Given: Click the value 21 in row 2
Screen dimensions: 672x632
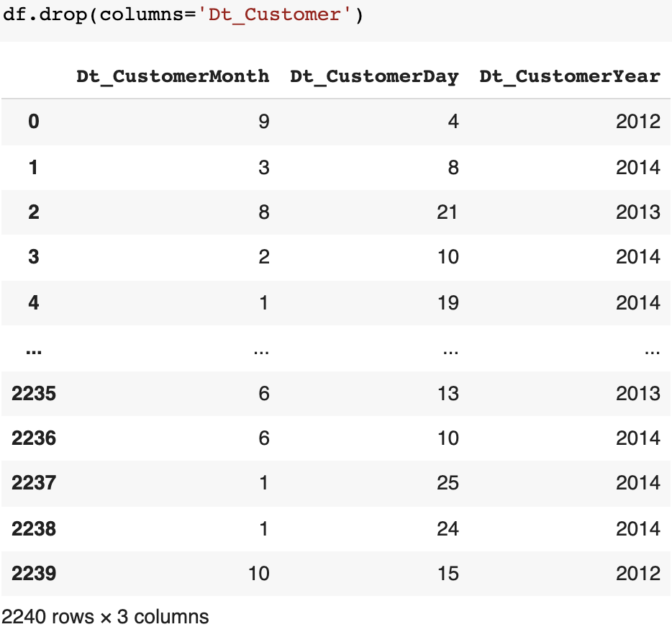Looking at the screenshot, I should 448,212.
